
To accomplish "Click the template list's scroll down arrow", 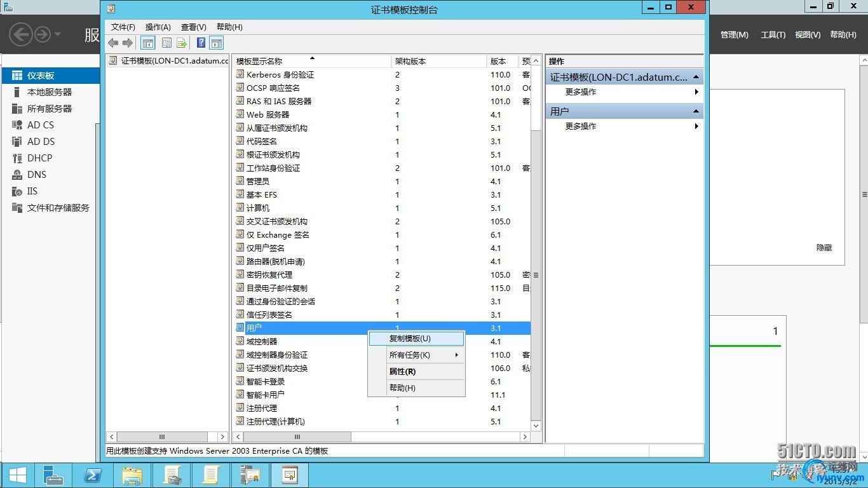I will click(536, 426).
